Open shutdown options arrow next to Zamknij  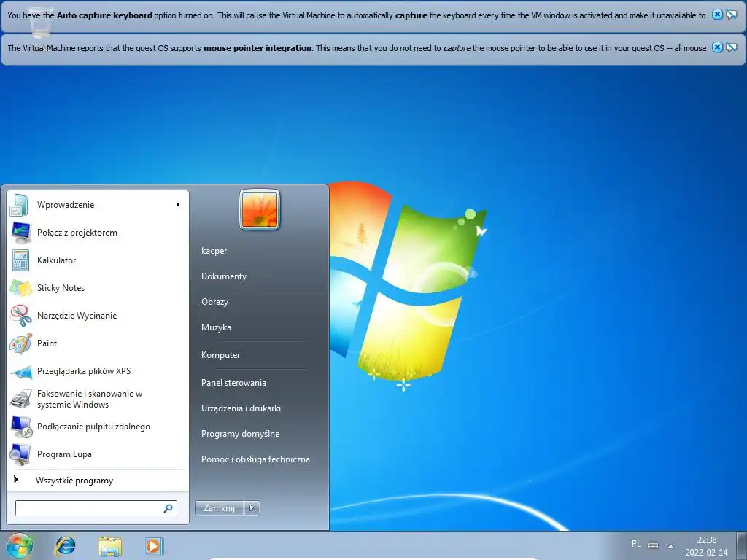[252, 508]
